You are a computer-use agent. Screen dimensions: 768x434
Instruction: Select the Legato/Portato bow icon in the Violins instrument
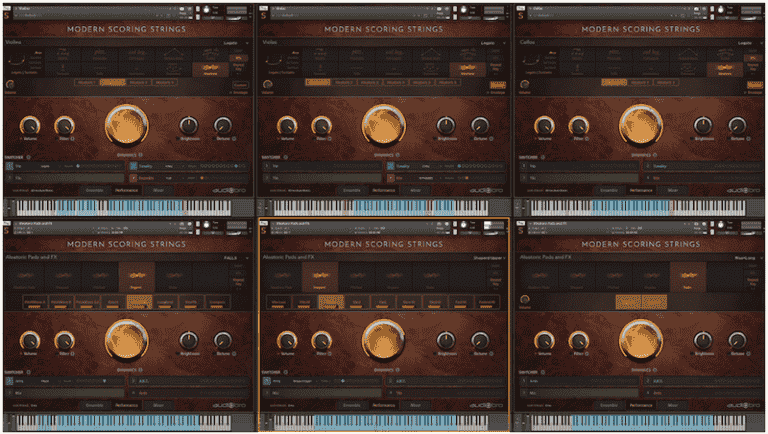pyautogui.click(x=17, y=61)
